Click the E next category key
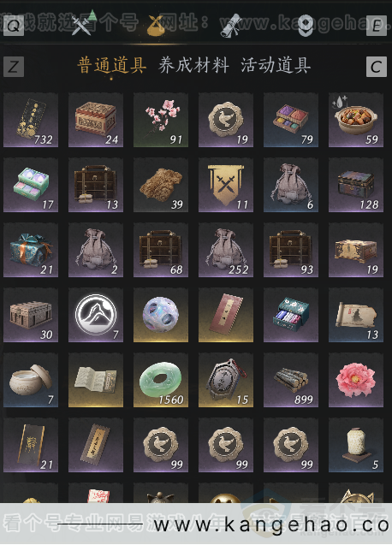Screen dimensions: 392x545 tap(377, 26)
